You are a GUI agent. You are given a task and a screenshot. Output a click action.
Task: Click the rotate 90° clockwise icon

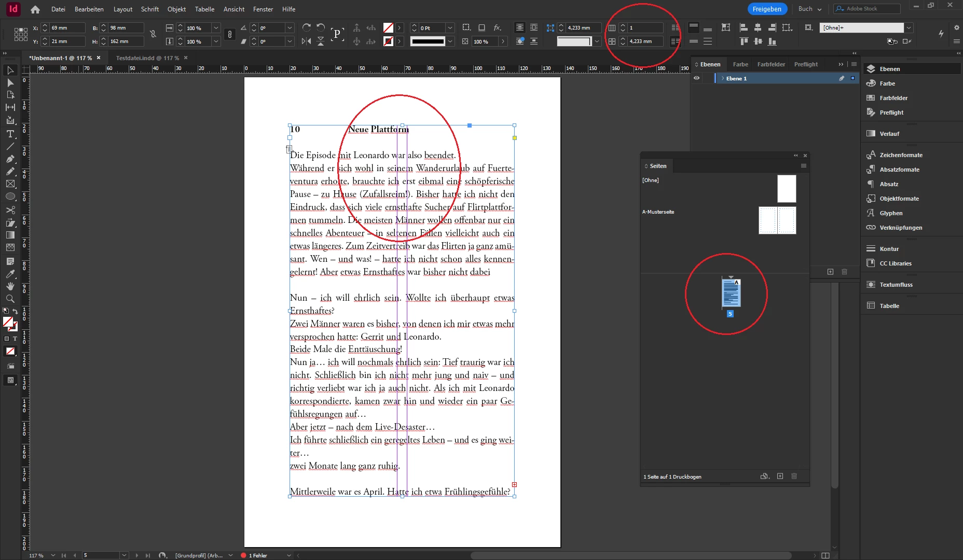[307, 27]
